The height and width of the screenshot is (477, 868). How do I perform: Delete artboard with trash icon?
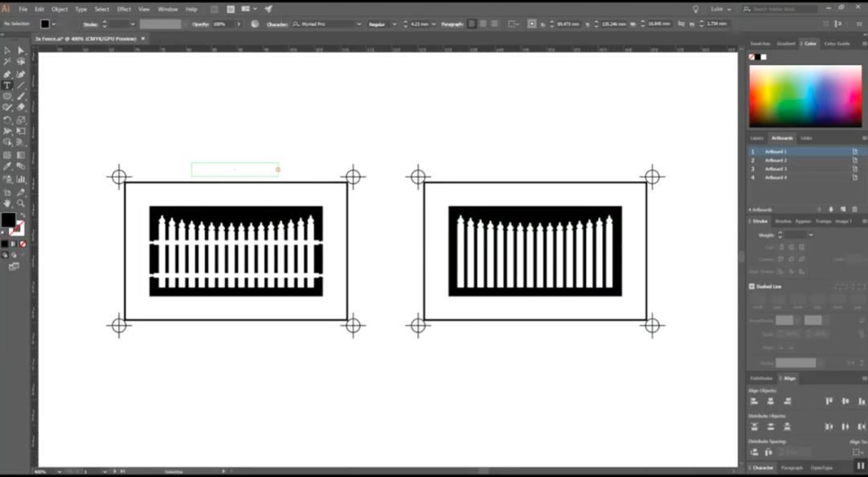pos(854,210)
